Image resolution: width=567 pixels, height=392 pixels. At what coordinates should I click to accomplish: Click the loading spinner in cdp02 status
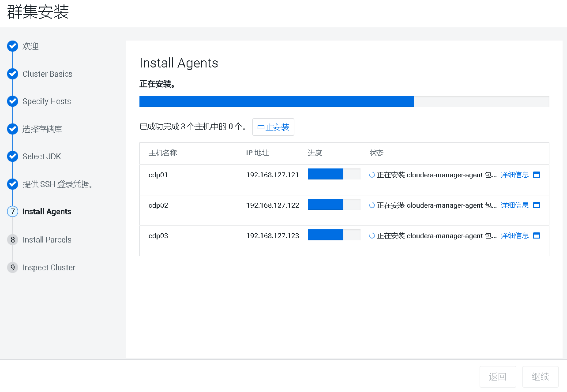tap(372, 205)
